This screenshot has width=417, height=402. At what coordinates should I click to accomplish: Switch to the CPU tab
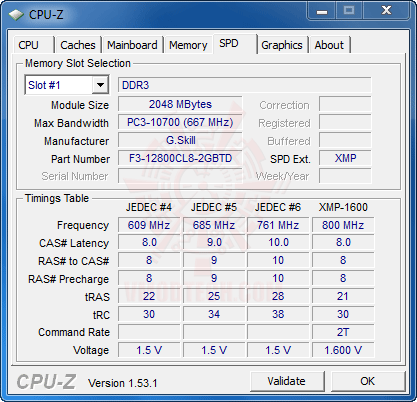coord(34,45)
